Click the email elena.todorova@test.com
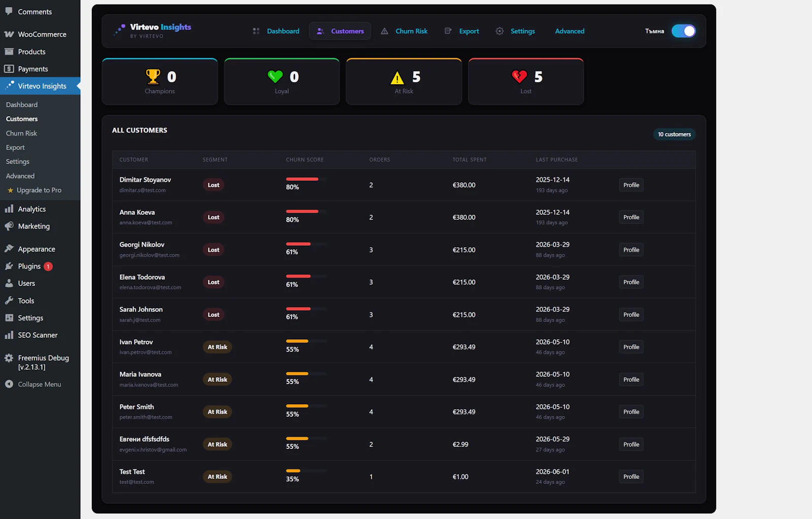 click(150, 287)
